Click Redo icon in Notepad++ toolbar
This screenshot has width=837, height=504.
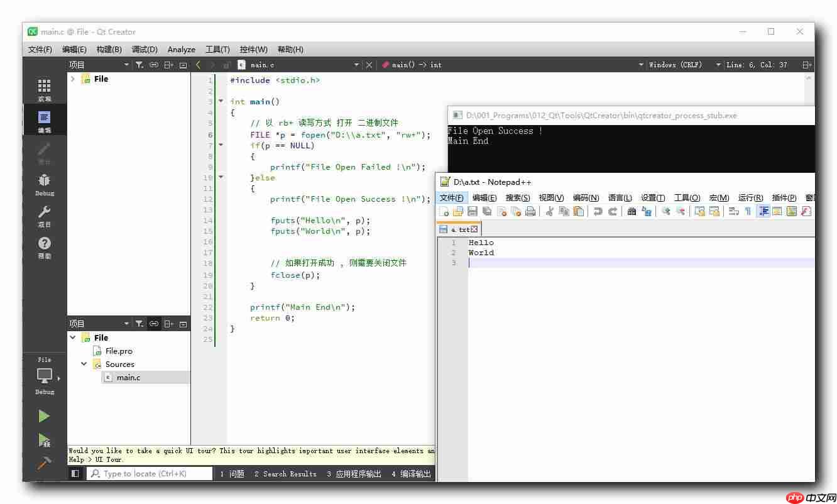tap(612, 211)
